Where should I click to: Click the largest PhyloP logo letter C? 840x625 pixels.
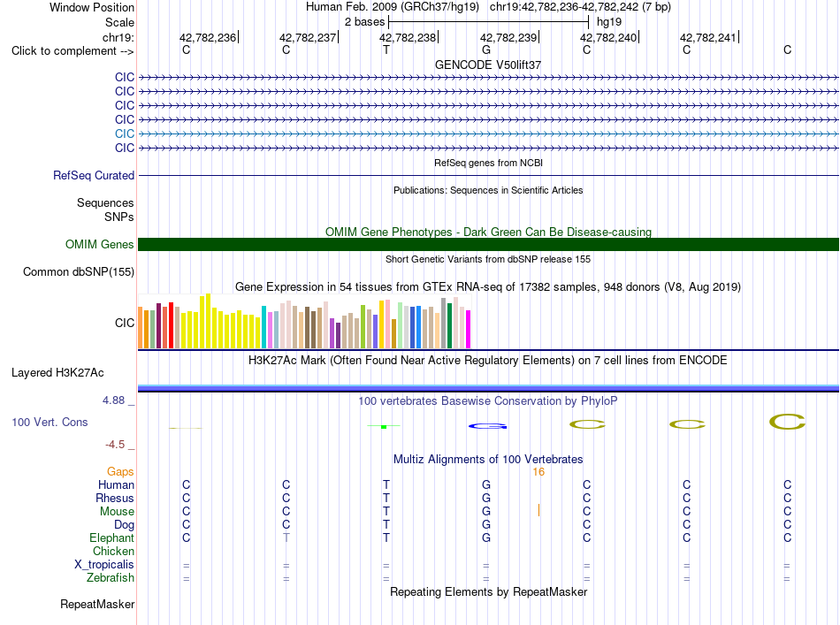coord(787,422)
